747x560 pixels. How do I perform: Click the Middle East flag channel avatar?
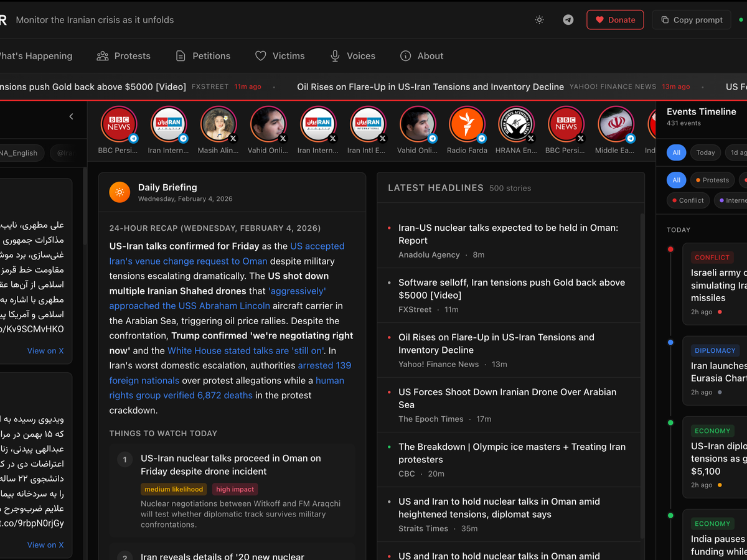tap(616, 124)
